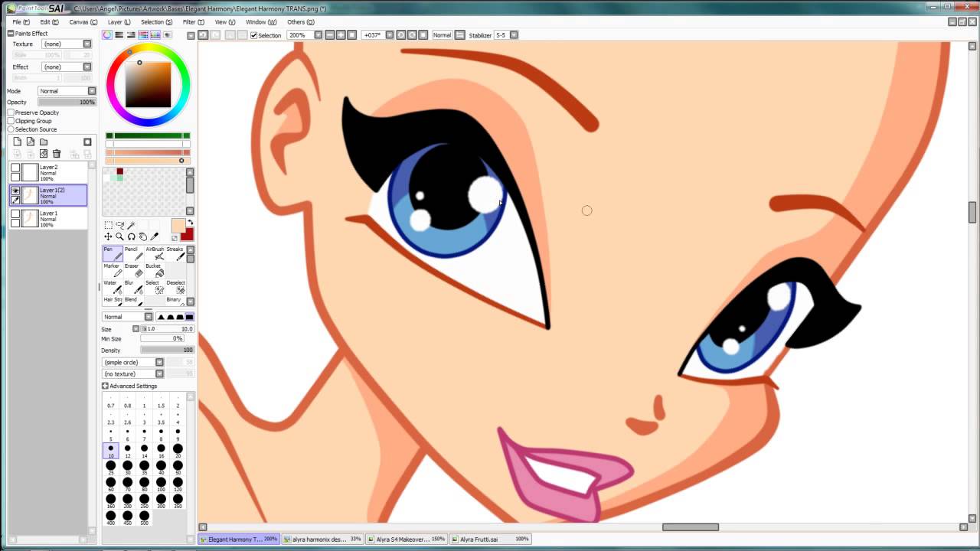Select the rectangular selection tool
This screenshot has height=551, width=980.
(108, 225)
